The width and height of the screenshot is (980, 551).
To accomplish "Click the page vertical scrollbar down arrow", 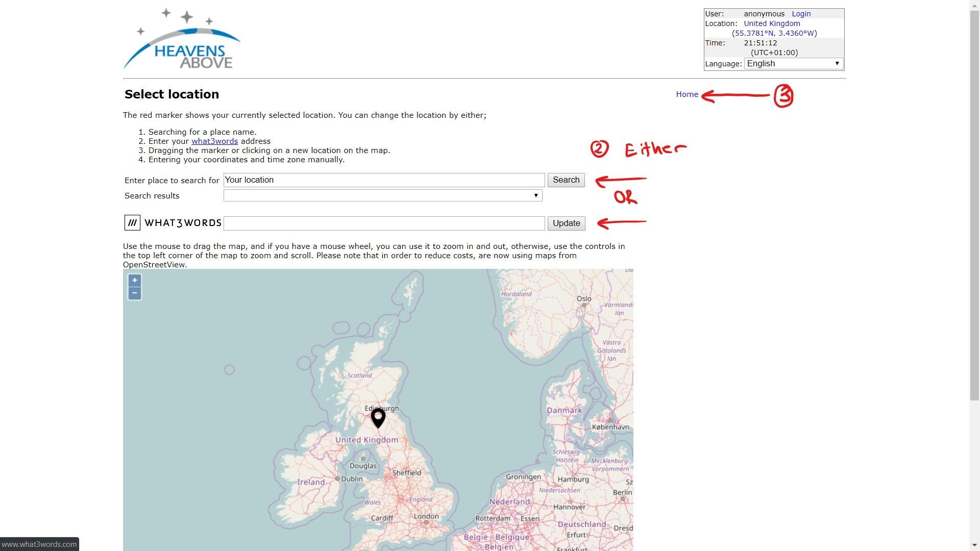I will click(974, 546).
